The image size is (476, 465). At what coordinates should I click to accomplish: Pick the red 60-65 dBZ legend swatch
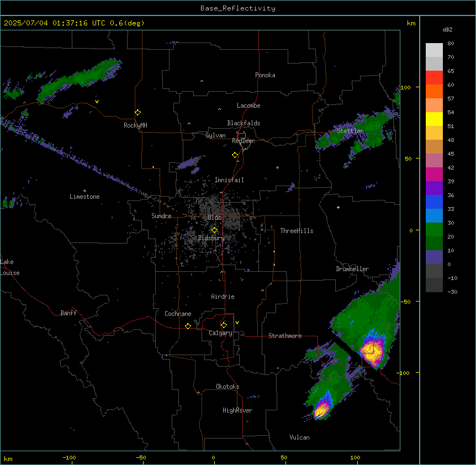click(434, 77)
